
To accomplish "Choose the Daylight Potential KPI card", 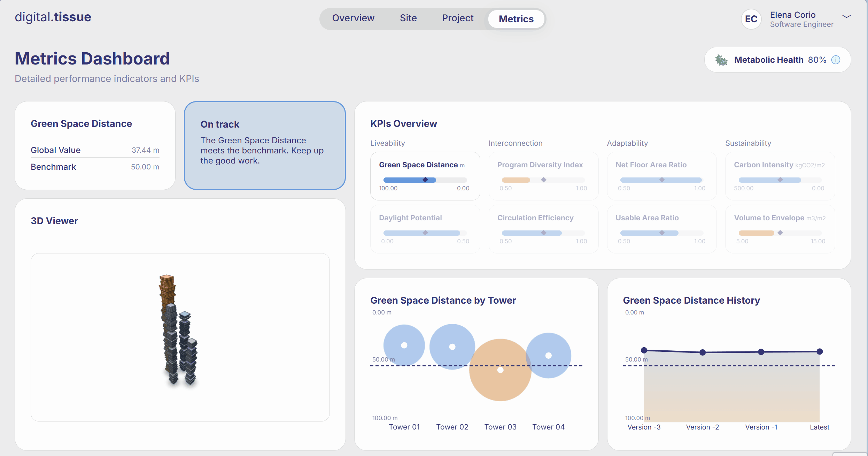I will 425,229.
